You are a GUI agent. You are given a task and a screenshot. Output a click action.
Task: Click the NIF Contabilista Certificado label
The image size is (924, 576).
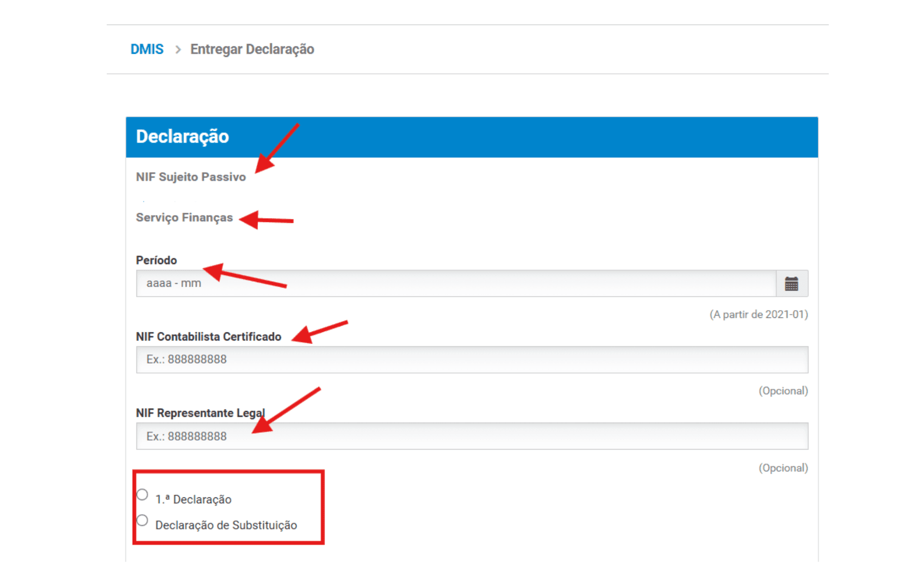208,337
